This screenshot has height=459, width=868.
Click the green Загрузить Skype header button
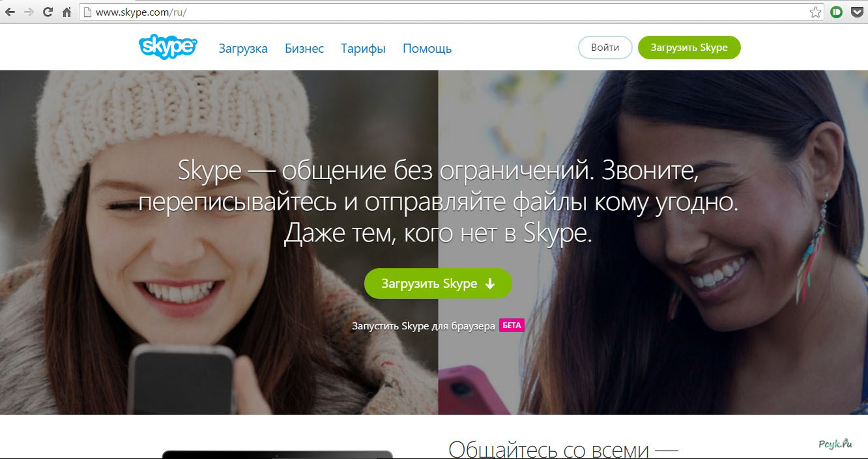click(689, 47)
